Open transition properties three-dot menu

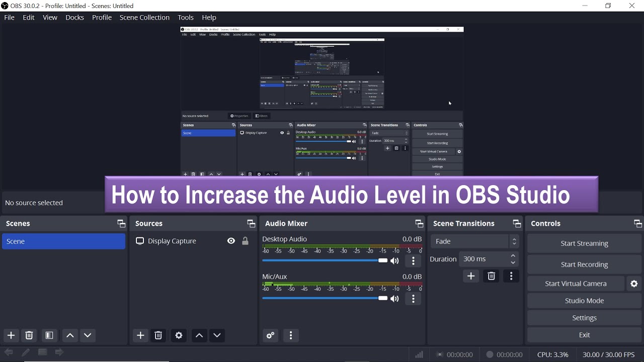tap(511, 276)
